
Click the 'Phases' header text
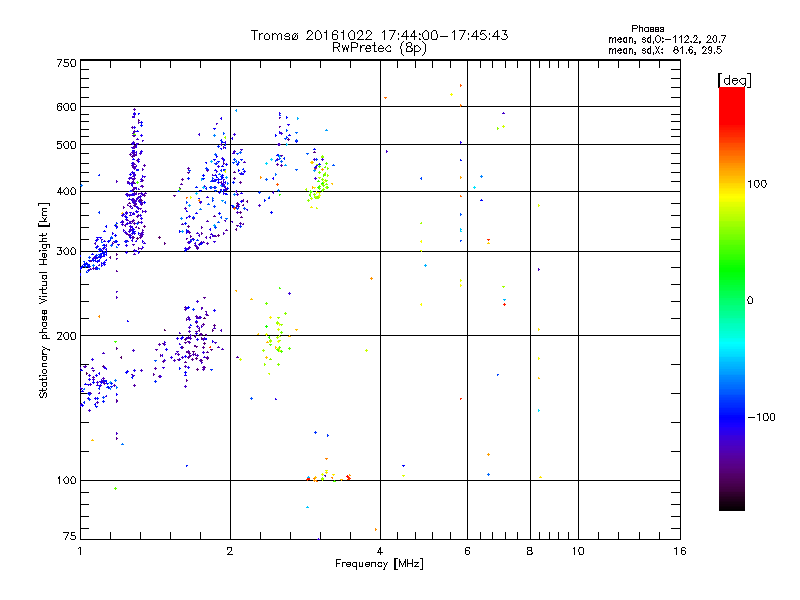click(647, 29)
